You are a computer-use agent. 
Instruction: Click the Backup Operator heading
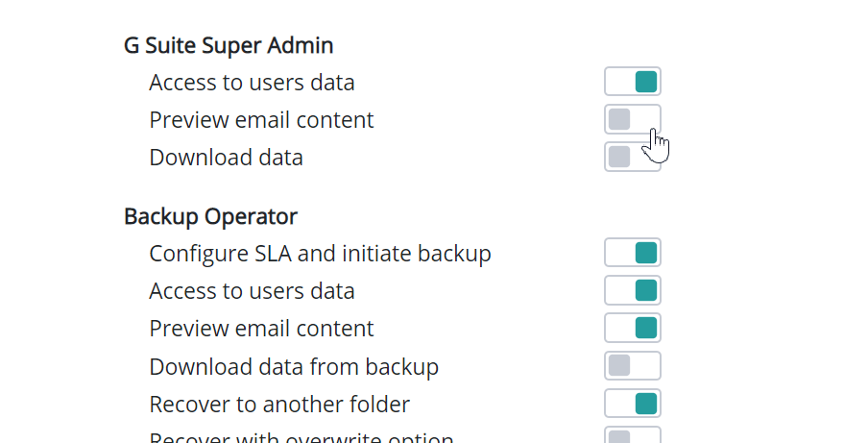210,216
